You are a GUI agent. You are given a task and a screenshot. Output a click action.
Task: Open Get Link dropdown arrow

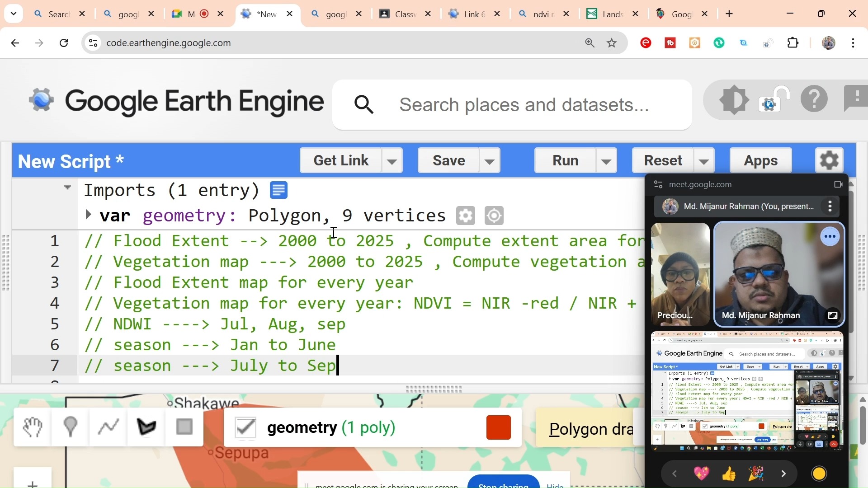(392, 161)
